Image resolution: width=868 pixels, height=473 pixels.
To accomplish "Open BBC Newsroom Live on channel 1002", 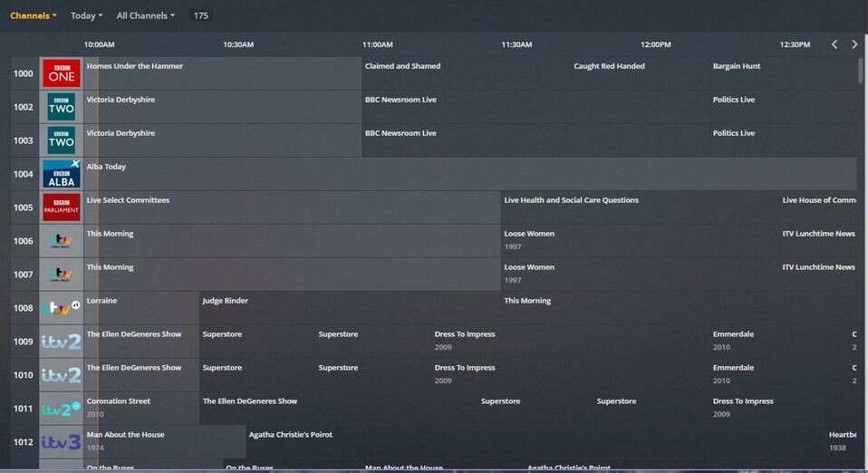I will [535, 107].
